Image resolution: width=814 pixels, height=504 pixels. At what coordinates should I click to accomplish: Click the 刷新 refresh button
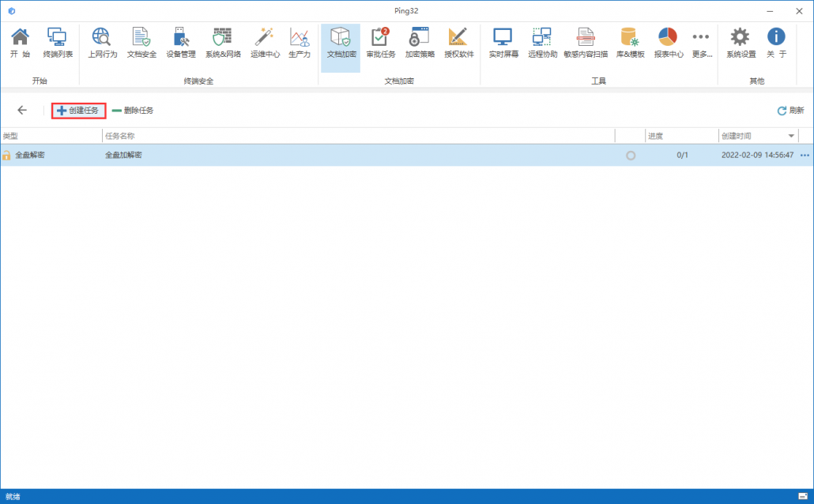(x=790, y=111)
